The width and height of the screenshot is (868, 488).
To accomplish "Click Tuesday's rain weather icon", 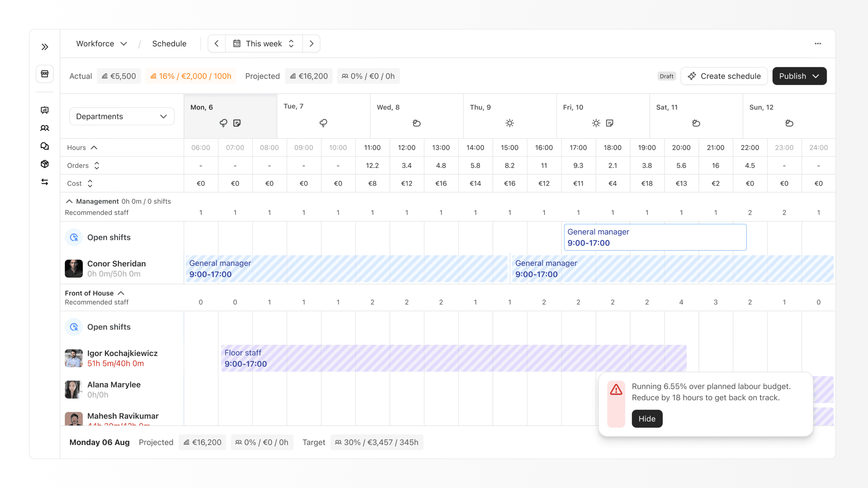I will pos(323,123).
